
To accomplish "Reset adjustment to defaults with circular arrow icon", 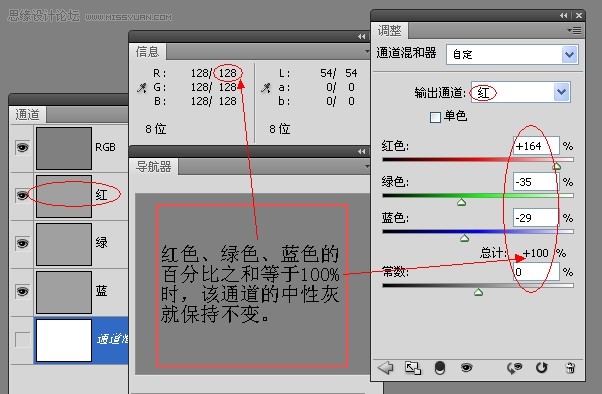I will pos(541,368).
